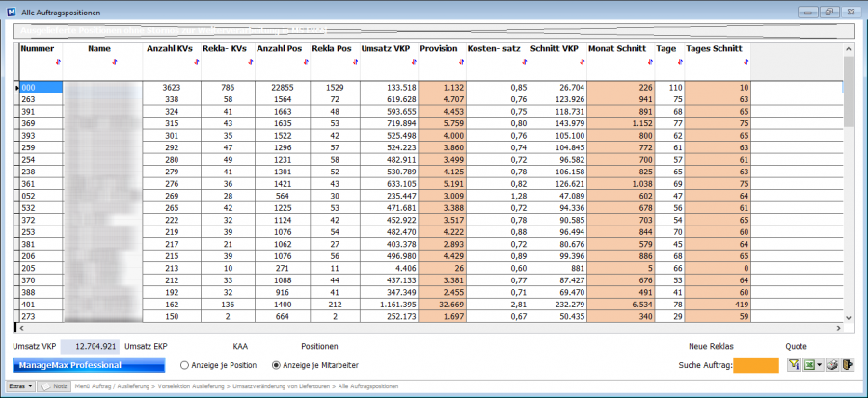Click Umsatz VKP cell 633.105

390,183
